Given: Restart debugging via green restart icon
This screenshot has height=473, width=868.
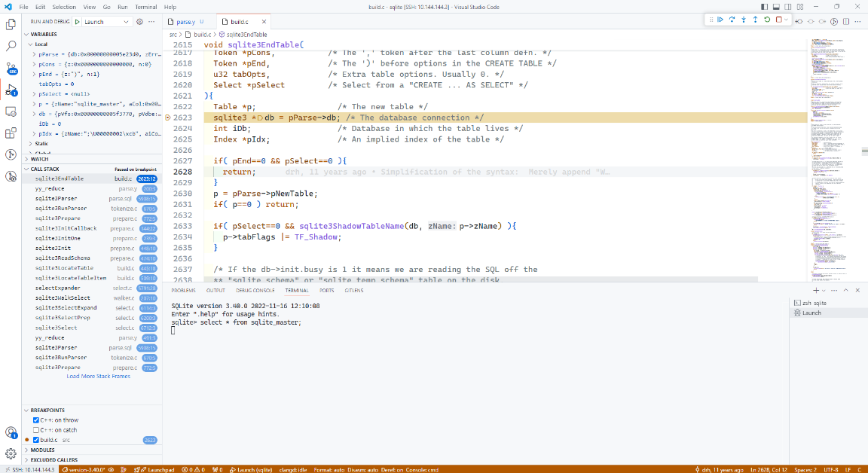Looking at the screenshot, I should click(766, 20).
